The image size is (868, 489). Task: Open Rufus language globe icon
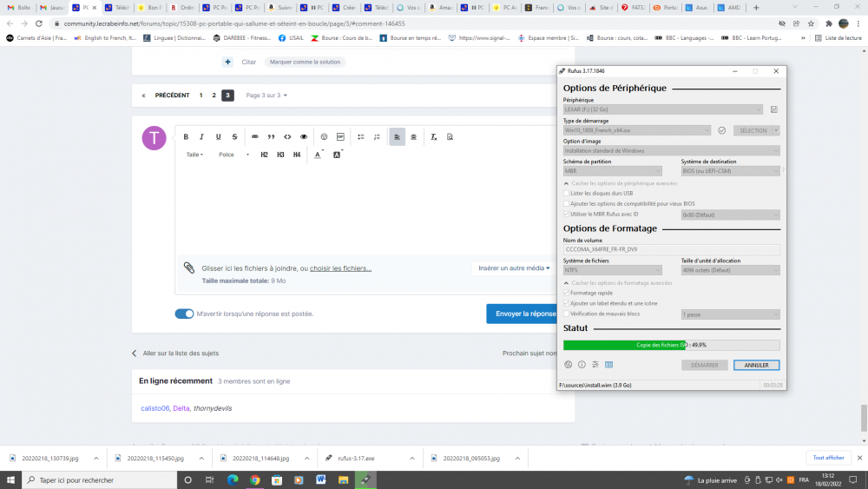(x=568, y=365)
